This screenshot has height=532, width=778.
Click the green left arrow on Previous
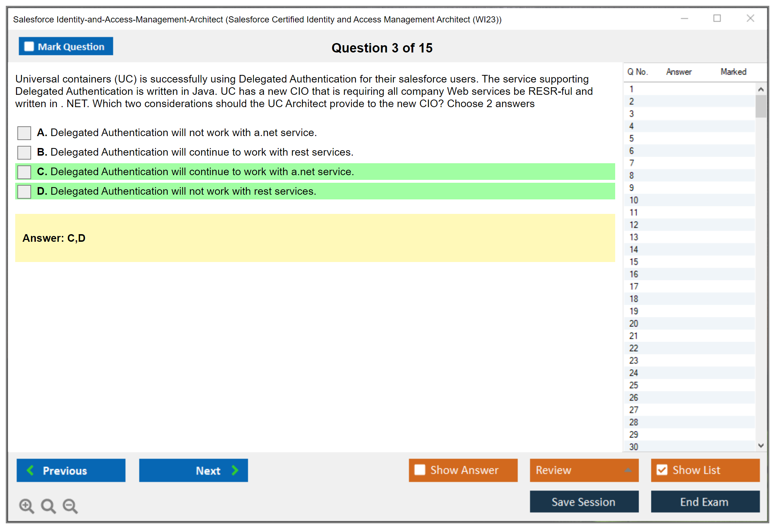click(30, 470)
